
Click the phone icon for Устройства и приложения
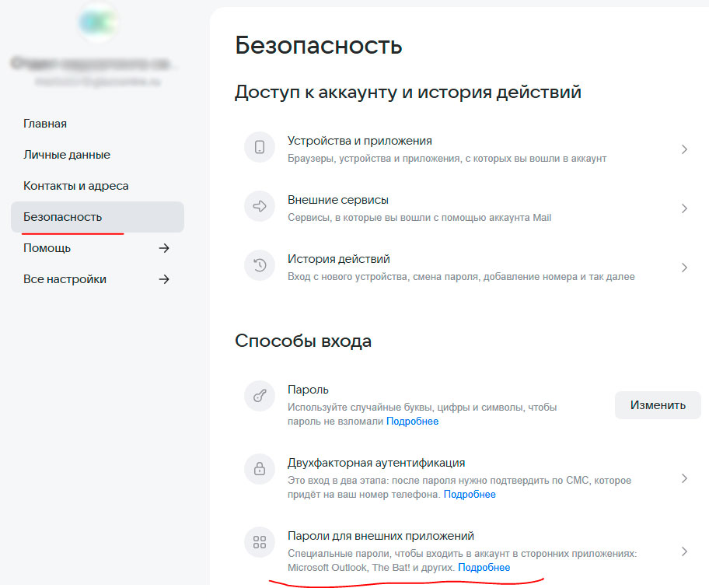pyautogui.click(x=260, y=148)
